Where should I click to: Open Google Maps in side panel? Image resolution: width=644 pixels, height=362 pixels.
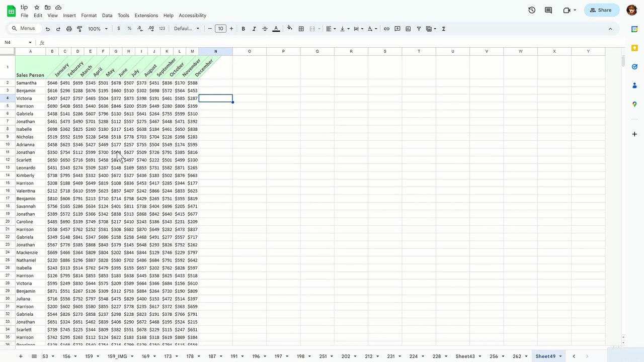pyautogui.click(x=634, y=104)
